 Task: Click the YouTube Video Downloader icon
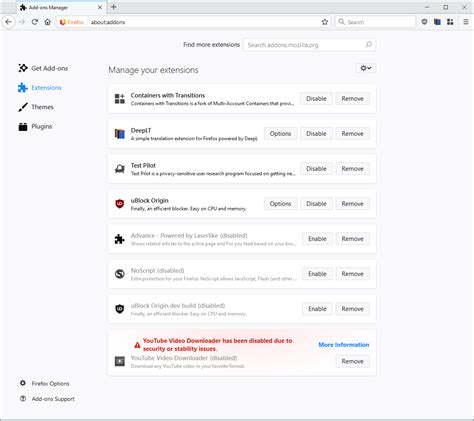[x=120, y=361]
